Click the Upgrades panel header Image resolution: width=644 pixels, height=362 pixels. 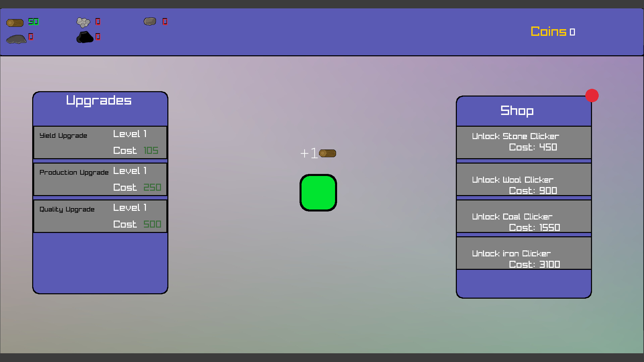[x=99, y=101]
